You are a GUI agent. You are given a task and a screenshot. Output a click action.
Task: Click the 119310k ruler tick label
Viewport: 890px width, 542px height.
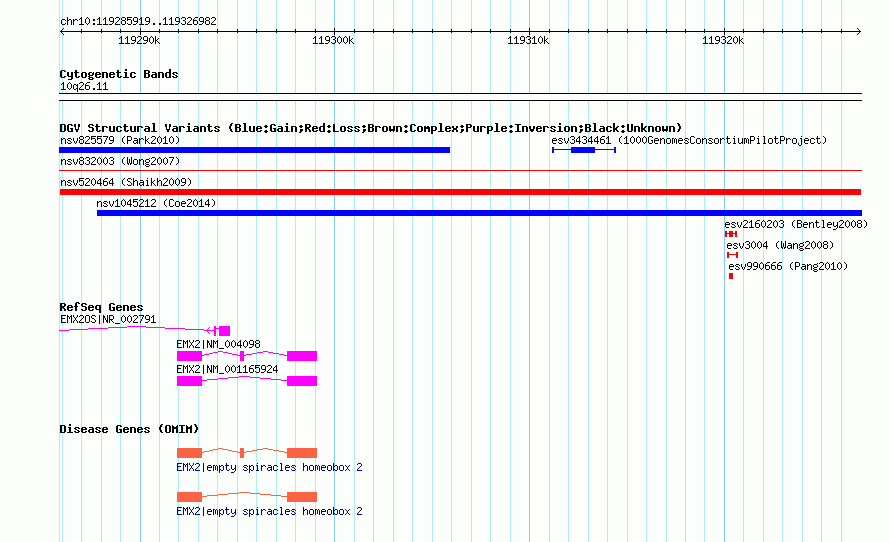point(528,40)
